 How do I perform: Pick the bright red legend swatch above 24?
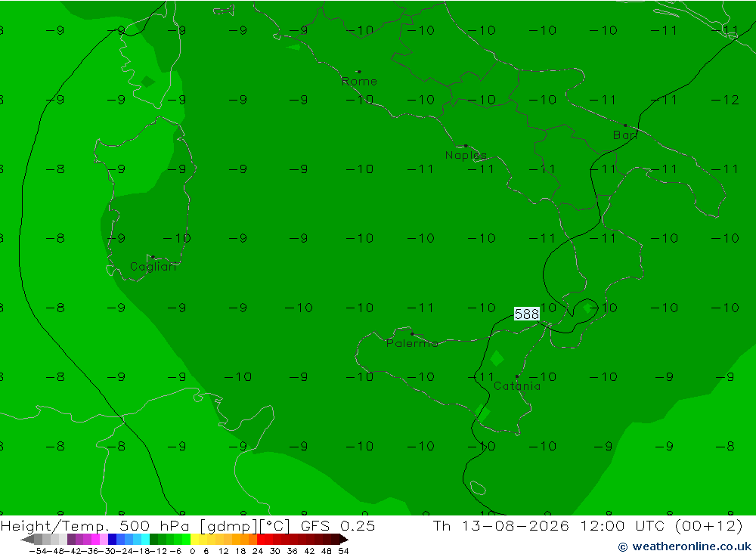point(261,540)
